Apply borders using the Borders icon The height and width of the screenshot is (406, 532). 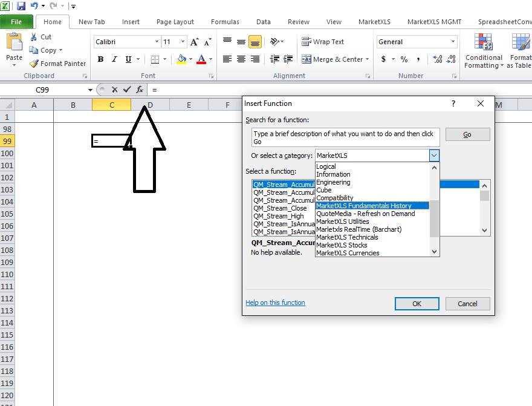[155, 59]
